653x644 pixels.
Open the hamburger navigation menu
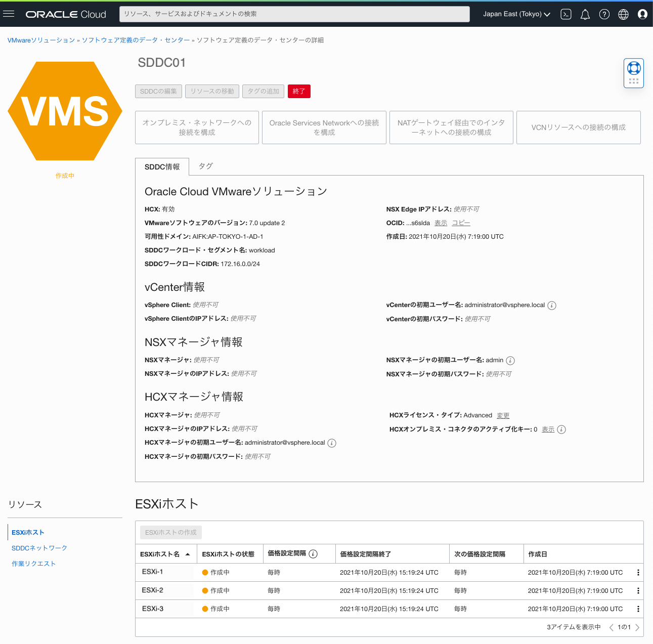point(9,14)
